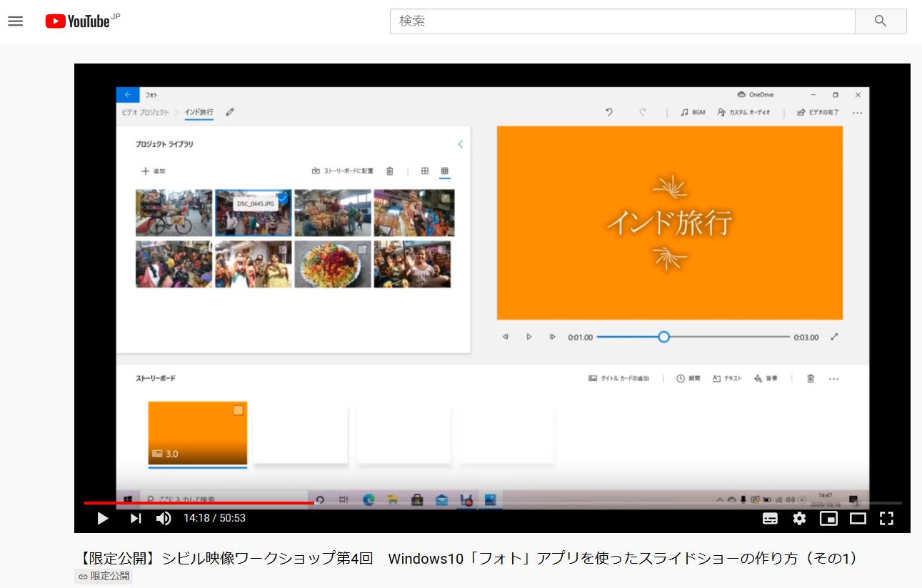Click the Microsoft Store icon on recorded taskbar
Viewport: 922px width, 588px height.
pyautogui.click(x=418, y=500)
